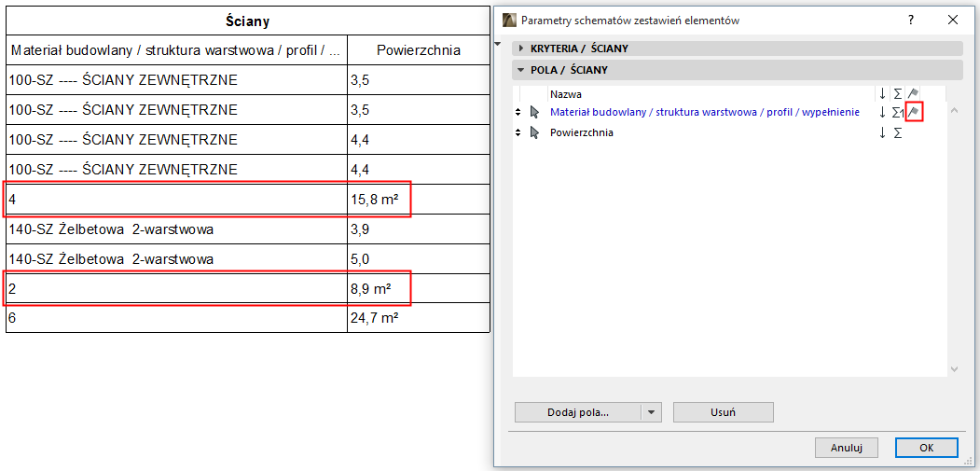
Task: Click the pointer icon in the Powierzchnia field row
Action: point(533,132)
